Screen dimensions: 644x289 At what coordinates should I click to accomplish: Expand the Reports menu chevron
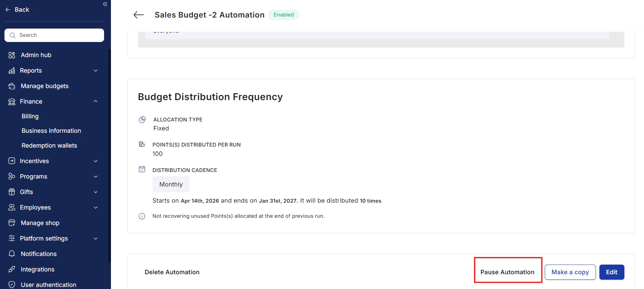96,71
